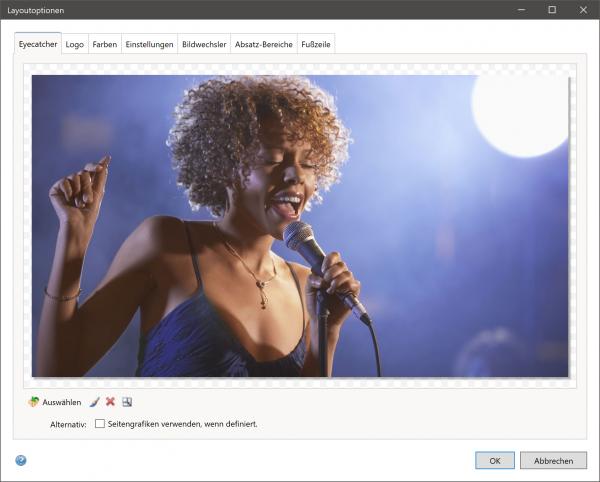The height and width of the screenshot is (482, 600).
Task: Maximize the Layoutoptionen window
Action: (x=551, y=9)
